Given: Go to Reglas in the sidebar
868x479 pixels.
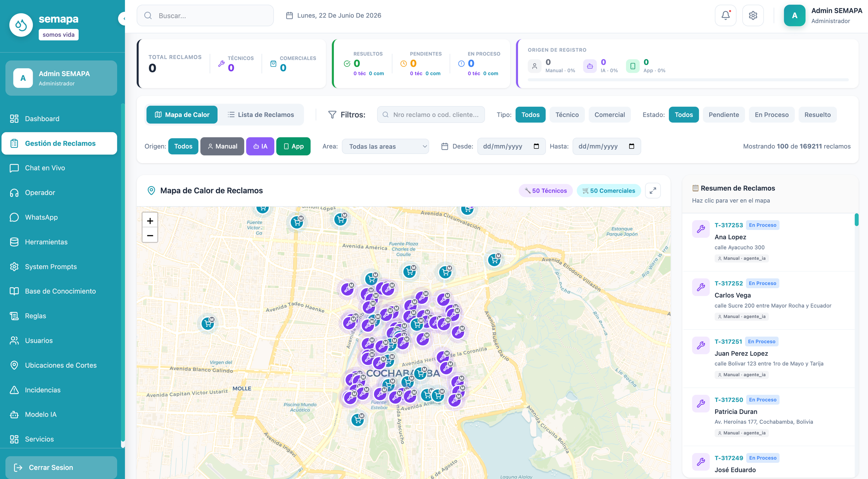Looking at the screenshot, I should [x=59, y=316].
